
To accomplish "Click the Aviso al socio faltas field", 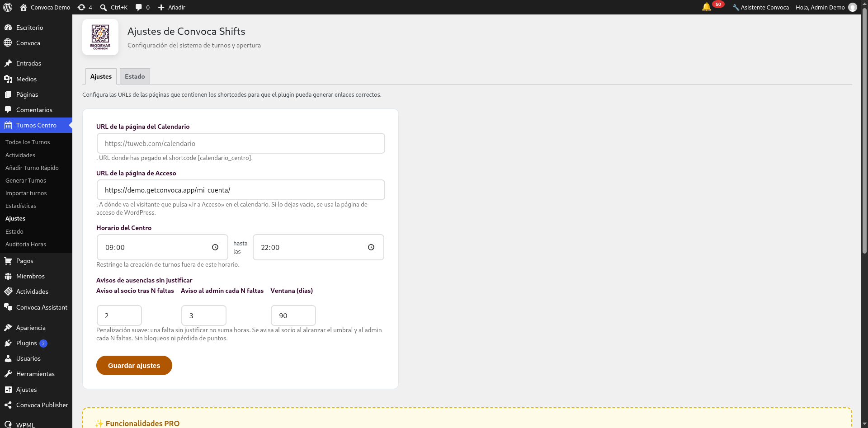I will 119,315.
